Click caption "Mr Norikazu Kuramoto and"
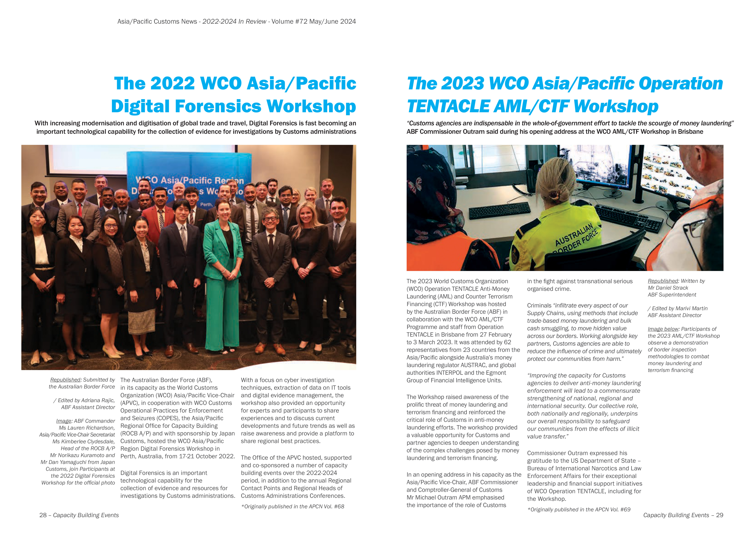The height and width of the screenshot is (535, 756). pos(82,455)
